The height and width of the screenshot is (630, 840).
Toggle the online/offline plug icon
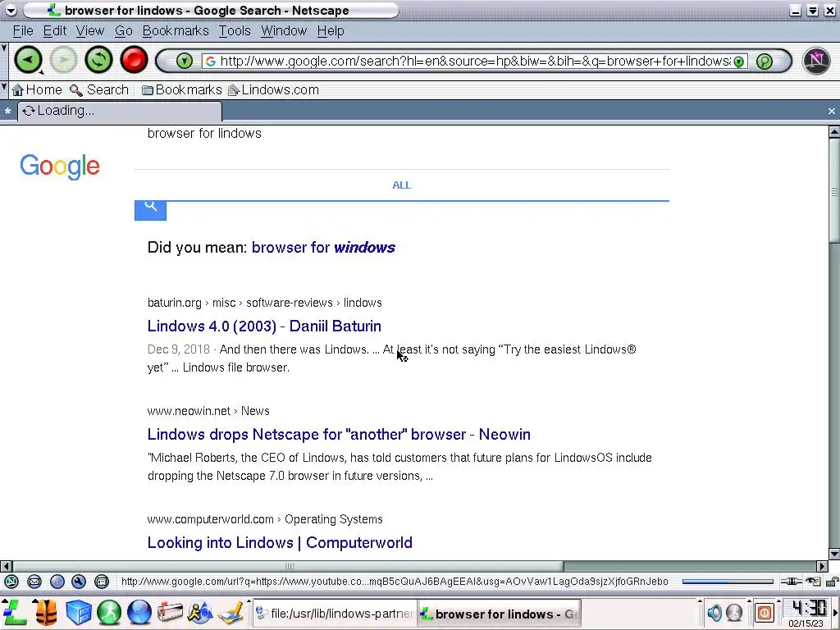click(x=791, y=582)
